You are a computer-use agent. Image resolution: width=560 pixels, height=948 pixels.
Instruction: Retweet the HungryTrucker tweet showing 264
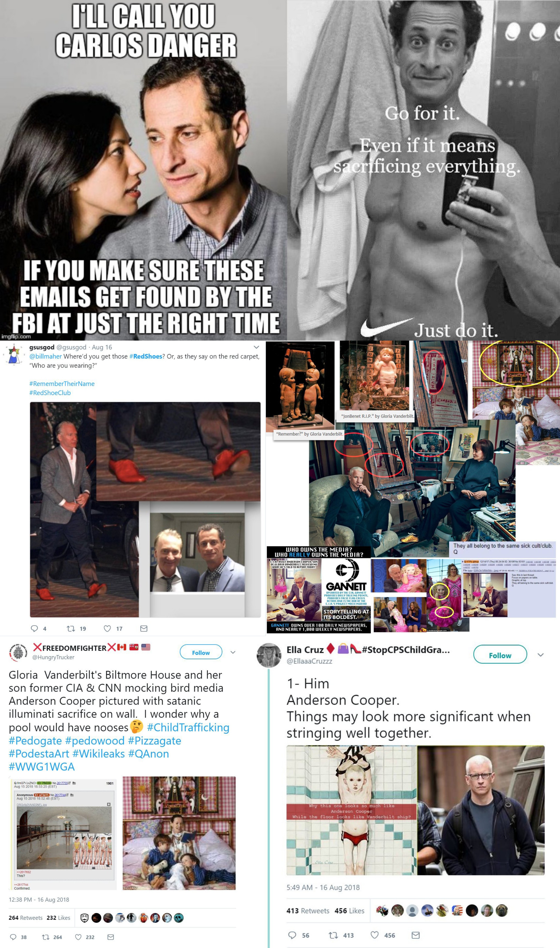[x=45, y=937]
